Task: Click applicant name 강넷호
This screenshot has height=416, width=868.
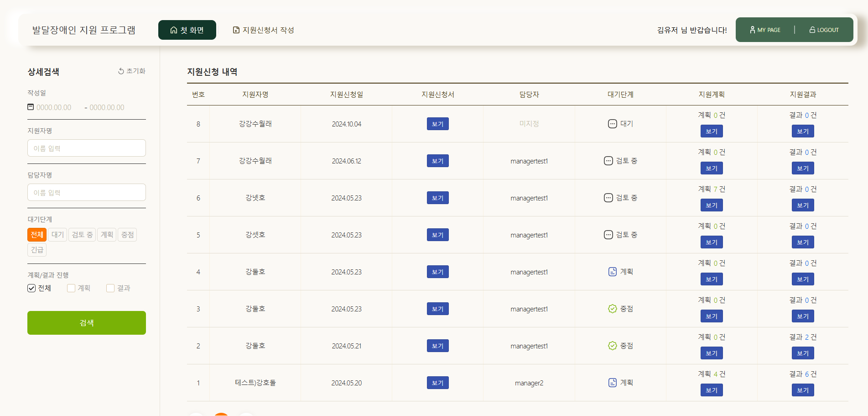Action: click(x=255, y=198)
